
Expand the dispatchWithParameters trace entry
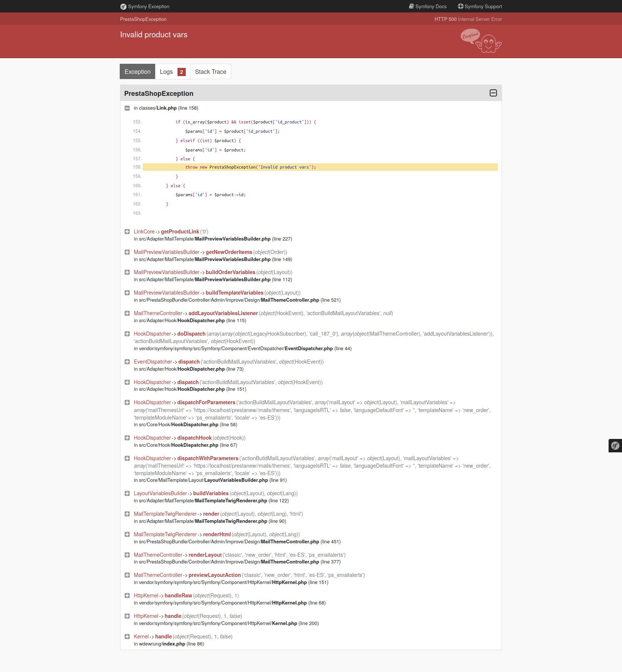coord(127,458)
